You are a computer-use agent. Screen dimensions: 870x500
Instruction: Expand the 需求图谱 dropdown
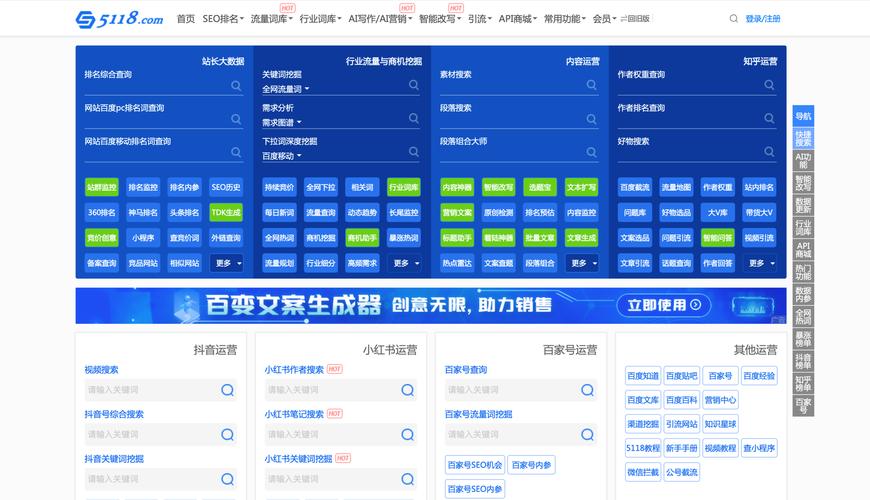pyautogui.click(x=282, y=122)
